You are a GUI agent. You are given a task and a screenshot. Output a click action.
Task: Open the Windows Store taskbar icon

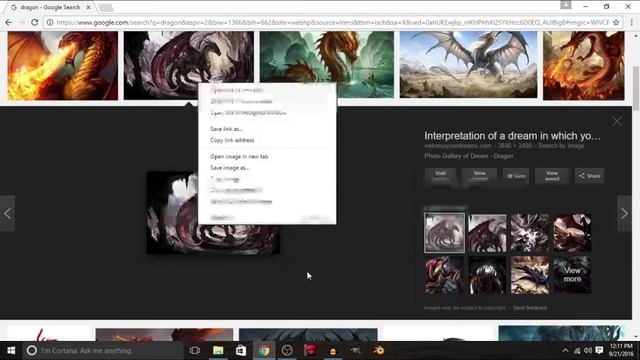241,351
